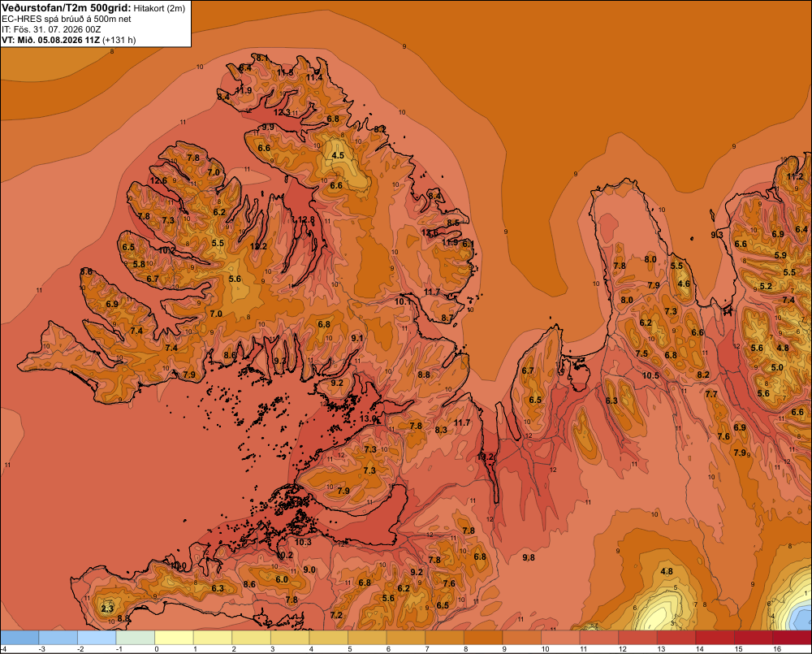Click the 9.8 temperature value on the map
The image size is (812, 654).
(x=529, y=557)
